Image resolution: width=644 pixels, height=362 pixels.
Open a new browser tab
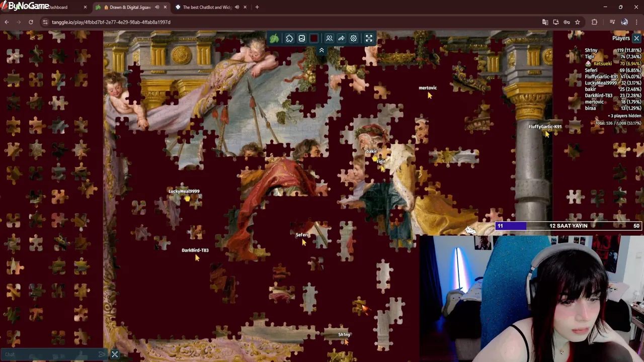257,7
